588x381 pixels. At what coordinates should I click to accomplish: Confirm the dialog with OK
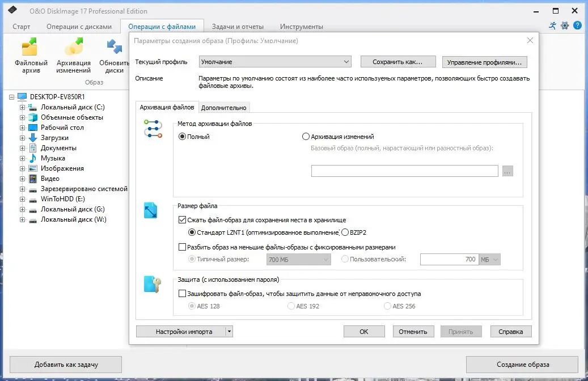(x=364, y=332)
